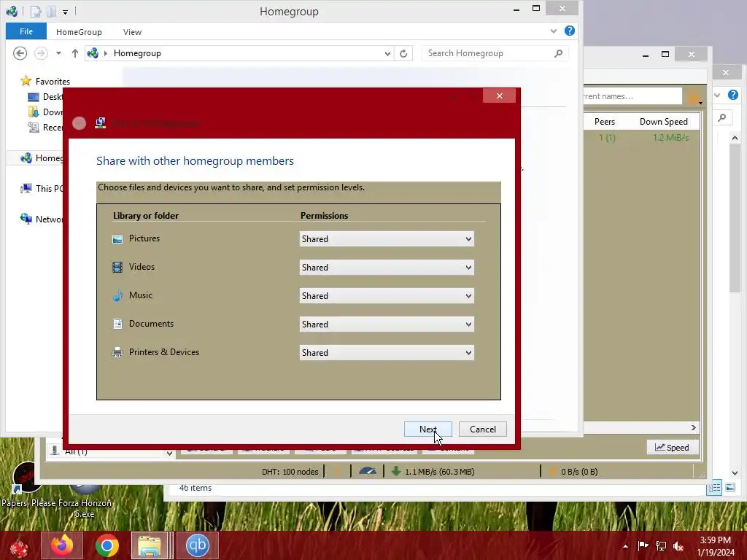Open the Printers & Devices permissions dropdown
This screenshot has height=560, width=747.
tap(387, 353)
